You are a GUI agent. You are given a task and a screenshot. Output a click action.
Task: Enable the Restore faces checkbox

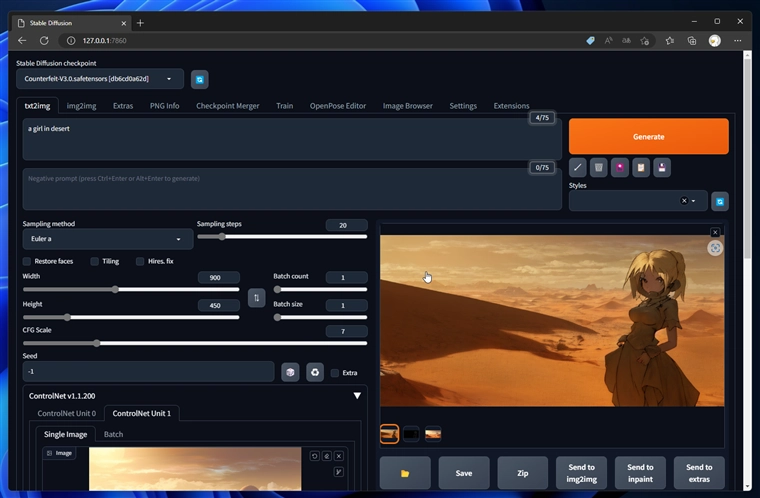(27, 261)
